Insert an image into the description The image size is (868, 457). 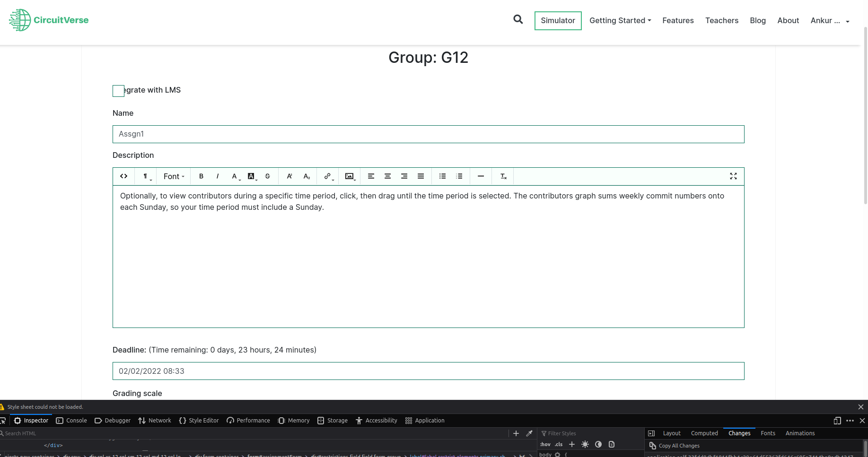[x=349, y=176]
